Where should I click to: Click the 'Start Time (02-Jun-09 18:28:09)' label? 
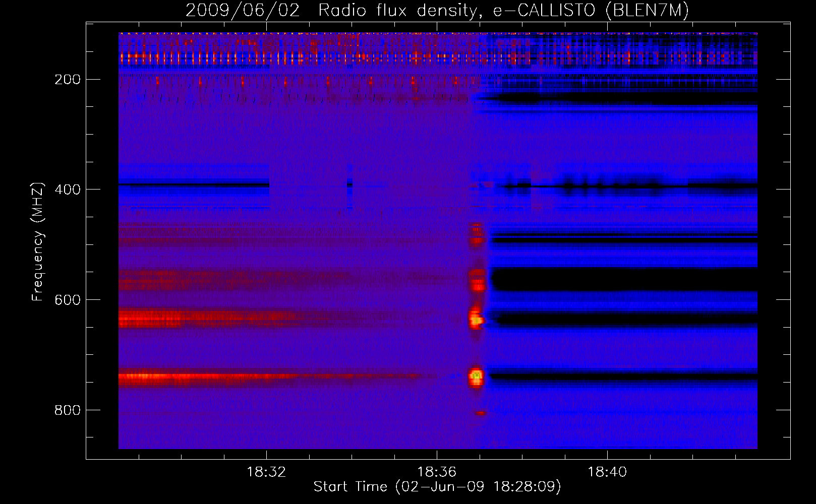tap(437, 487)
